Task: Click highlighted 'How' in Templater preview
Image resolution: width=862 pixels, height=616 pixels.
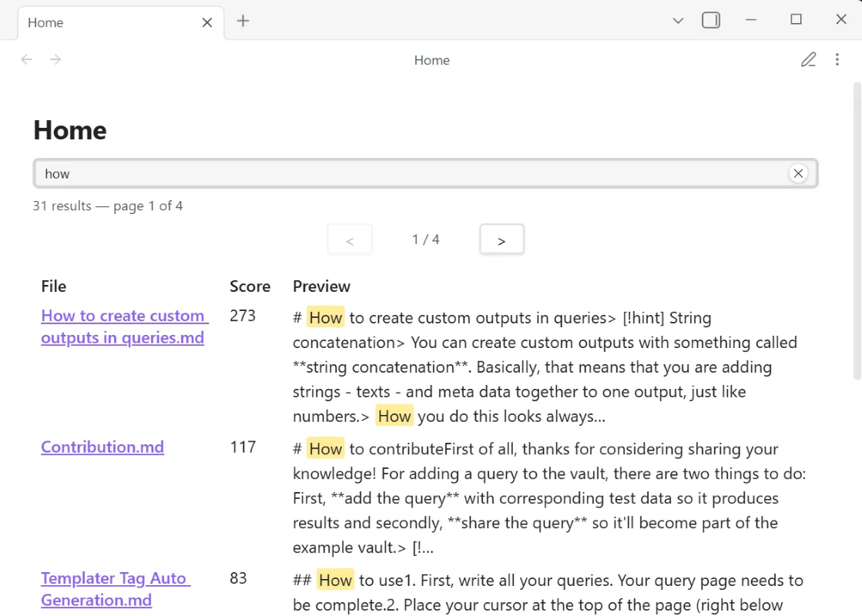Action: click(x=335, y=581)
